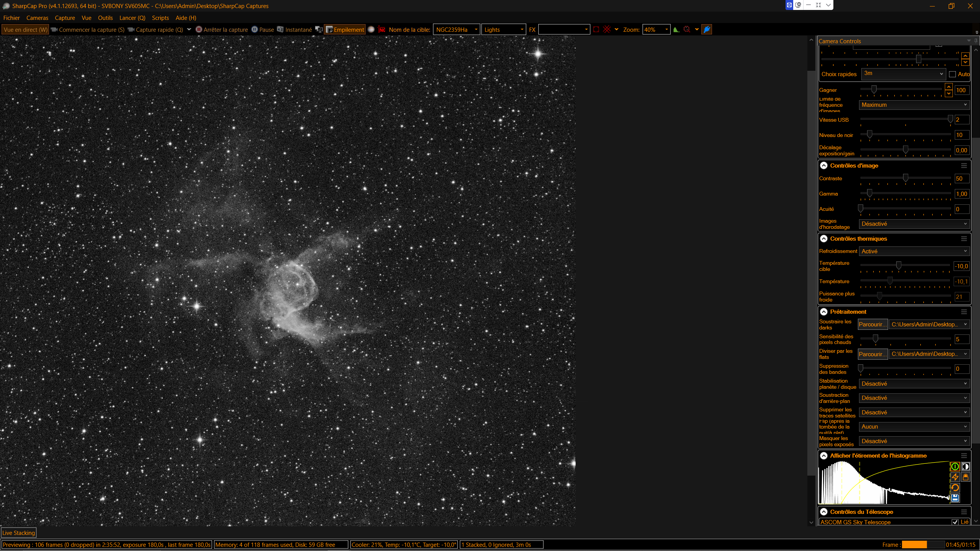Screen dimensions: 980x551
Task: Click Gagner value stepper up arrow
Action: click(949, 87)
